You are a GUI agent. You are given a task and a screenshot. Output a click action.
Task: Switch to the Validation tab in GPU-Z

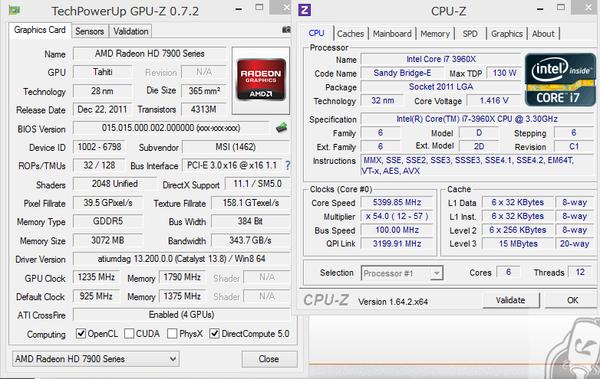(130, 31)
